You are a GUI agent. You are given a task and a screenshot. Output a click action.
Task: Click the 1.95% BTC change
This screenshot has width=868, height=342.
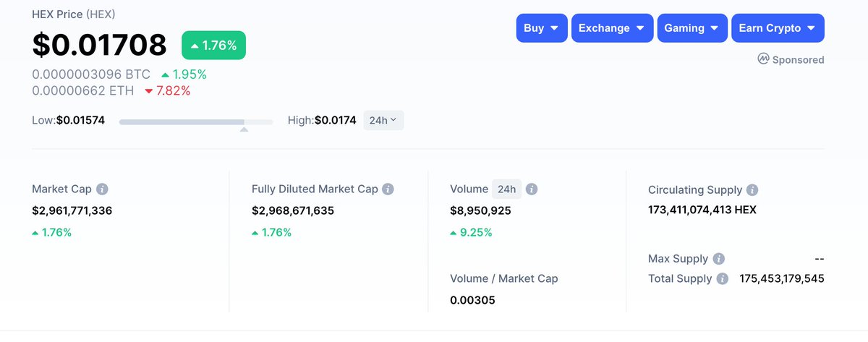coord(184,74)
